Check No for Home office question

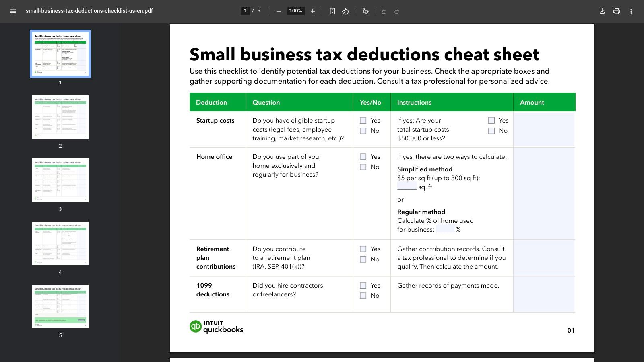(x=363, y=167)
